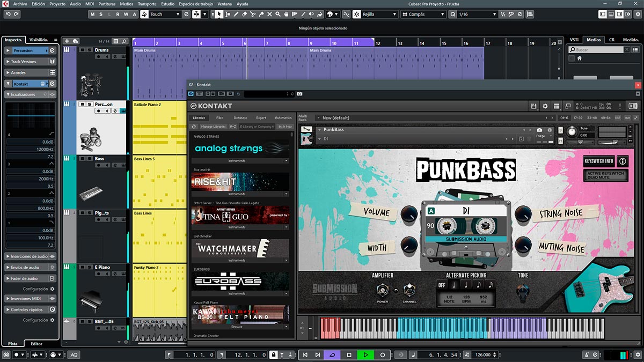
Task: Open Kontakt multi rack New (default) dropdown
Action: (435, 118)
